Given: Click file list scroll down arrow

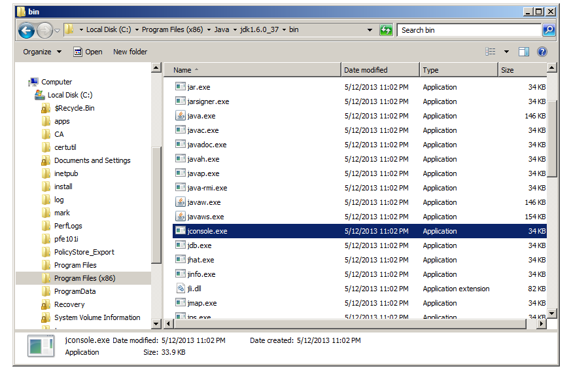Looking at the screenshot, I should 551,314.
